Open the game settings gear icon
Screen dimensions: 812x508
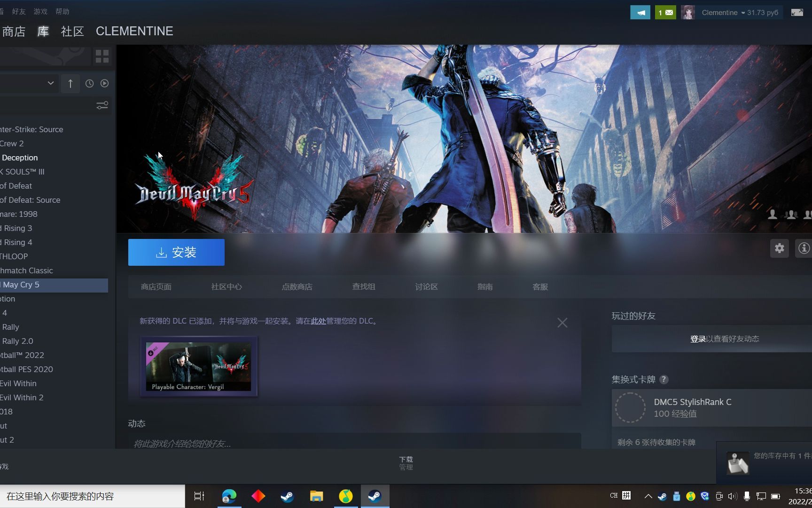780,248
